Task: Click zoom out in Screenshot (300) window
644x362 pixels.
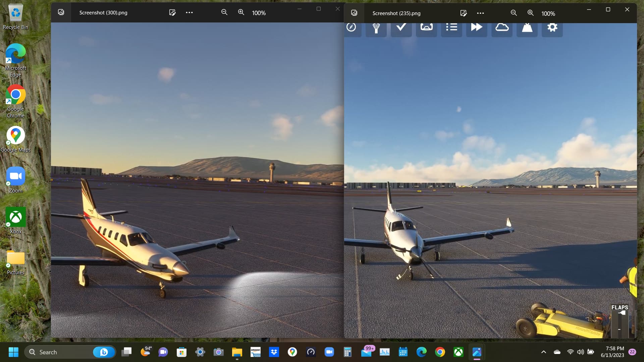Action: [x=224, y=12]
